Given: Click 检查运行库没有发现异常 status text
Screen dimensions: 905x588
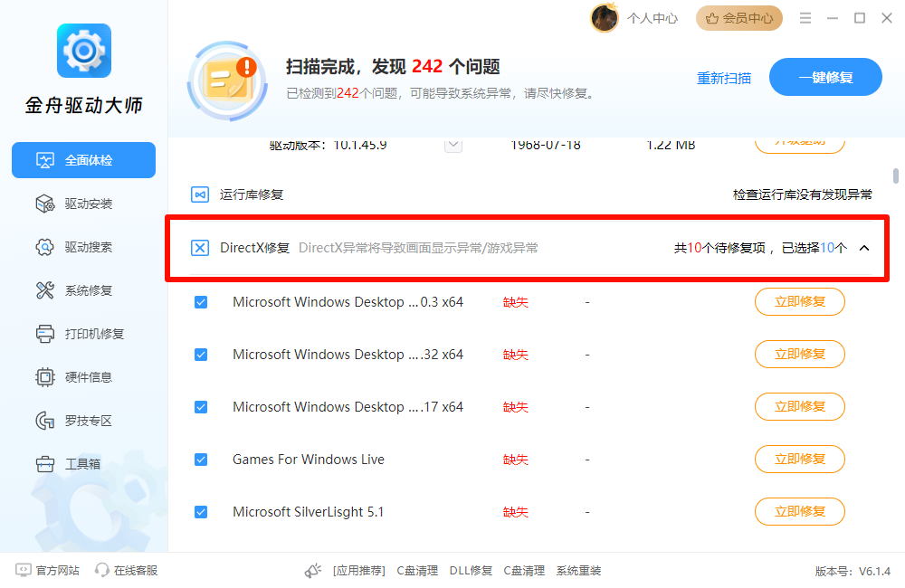Looking at the screenshot, I should point(802,195).
